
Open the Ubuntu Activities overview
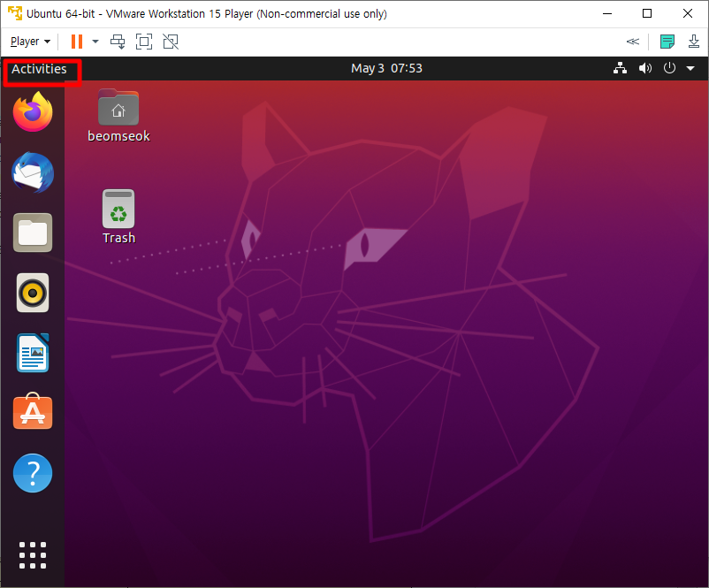click(39, 69)
